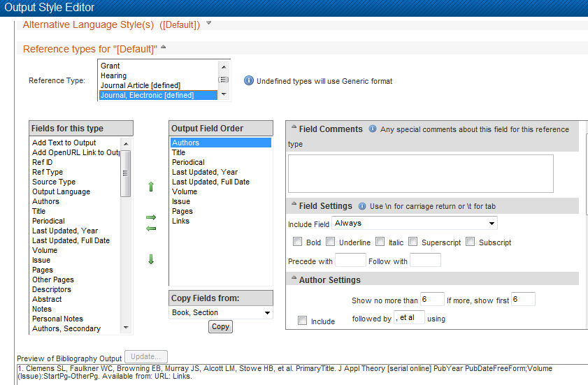Enable the Underline checkbox
The height and width of the screenshot is (385, 588).
[331, 242]
